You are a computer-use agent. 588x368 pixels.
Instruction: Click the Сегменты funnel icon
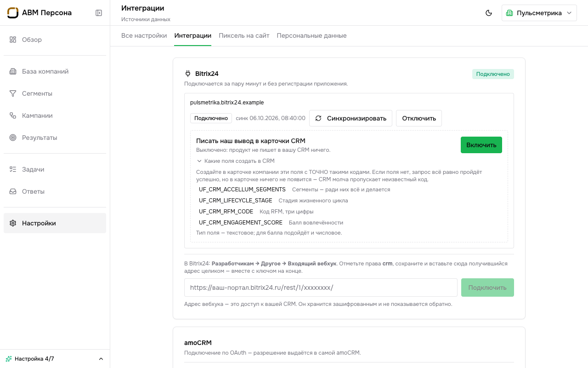[13, 93]
